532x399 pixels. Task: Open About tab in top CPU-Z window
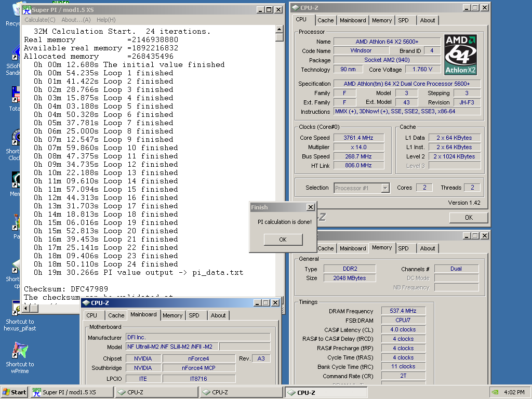coord(427,20)
